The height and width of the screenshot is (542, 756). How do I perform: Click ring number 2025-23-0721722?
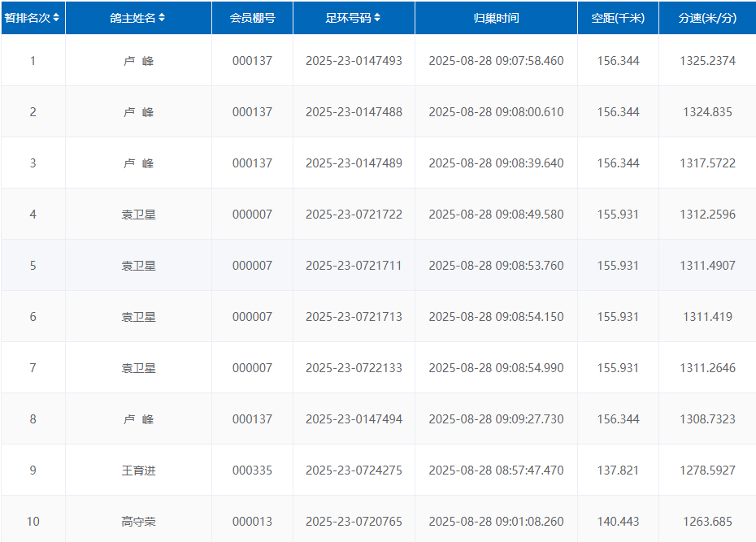tap(354, 215)
